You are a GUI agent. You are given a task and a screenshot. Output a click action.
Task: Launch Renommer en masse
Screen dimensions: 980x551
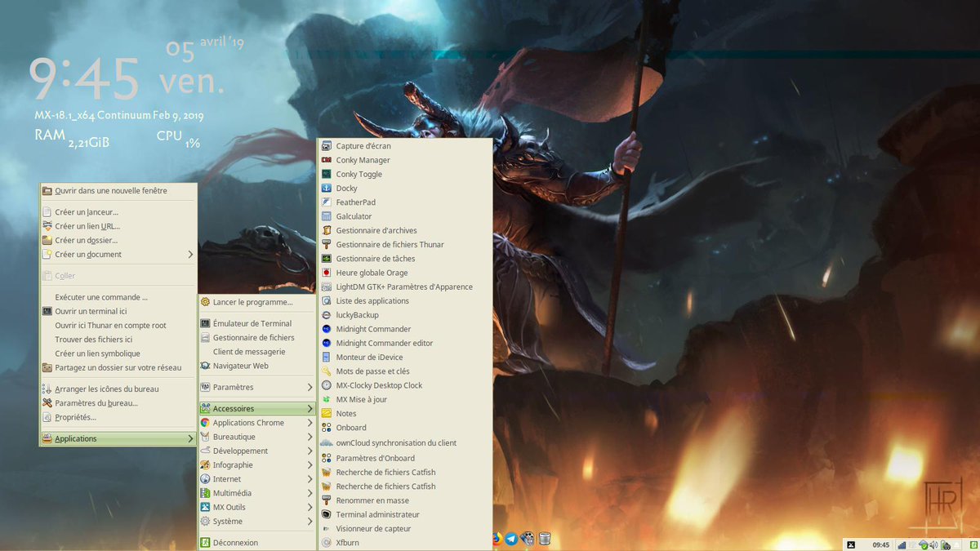[405, 500]
